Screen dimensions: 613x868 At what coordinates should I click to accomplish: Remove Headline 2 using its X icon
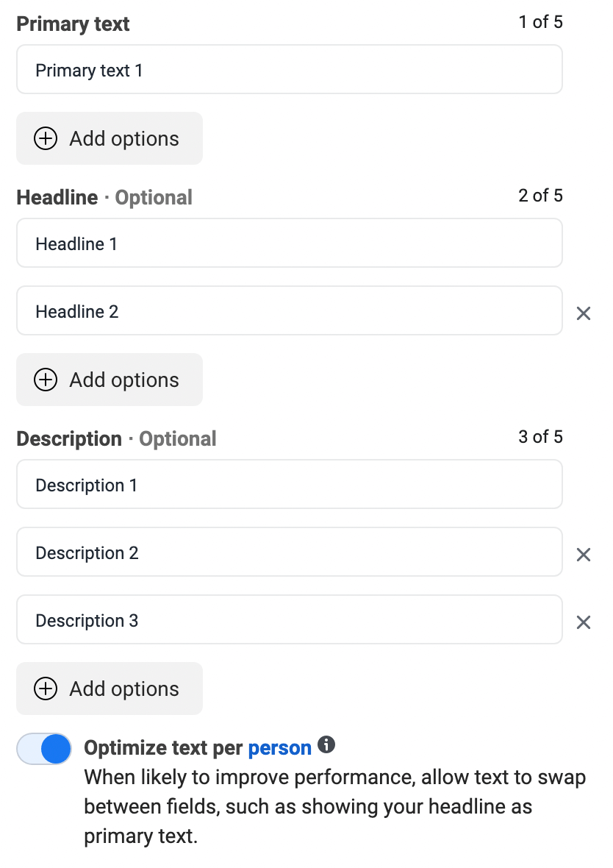(584, 313)
